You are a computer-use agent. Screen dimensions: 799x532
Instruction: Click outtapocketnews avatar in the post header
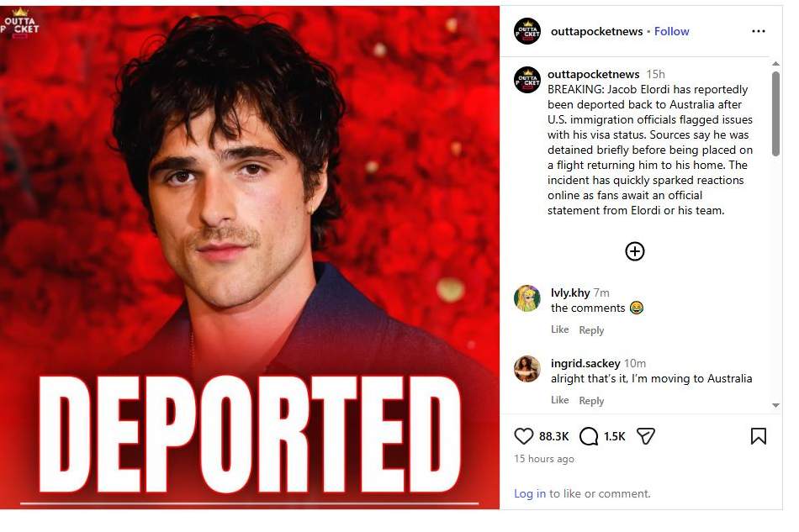coord(527,31)
